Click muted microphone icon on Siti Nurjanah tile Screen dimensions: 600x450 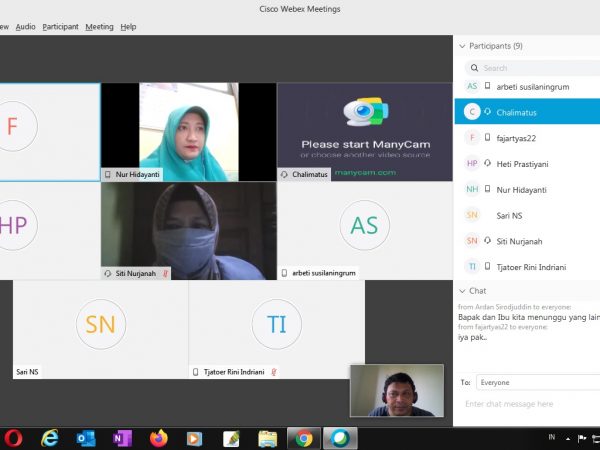pyautogui.click(x=166, y=273)
